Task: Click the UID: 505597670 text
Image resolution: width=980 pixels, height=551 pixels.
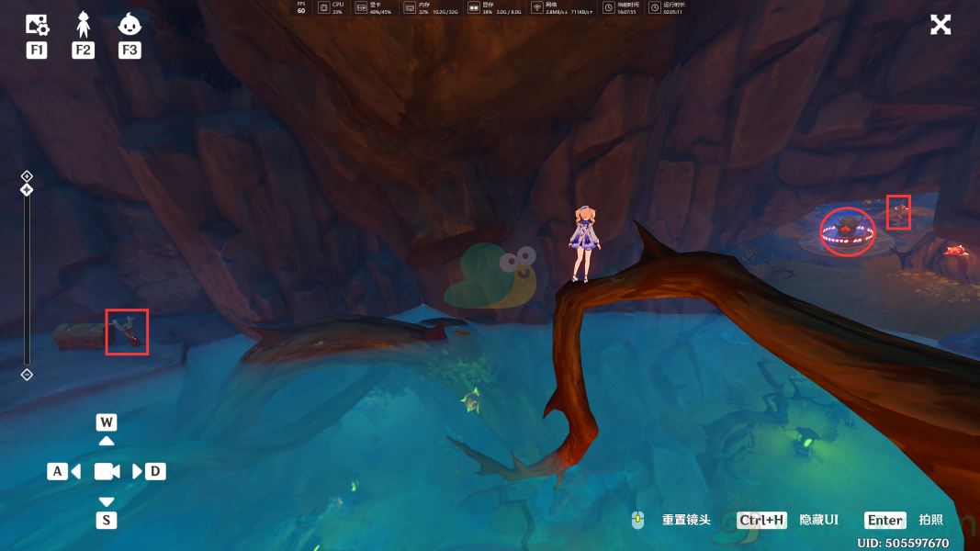Action: [903, 543]
